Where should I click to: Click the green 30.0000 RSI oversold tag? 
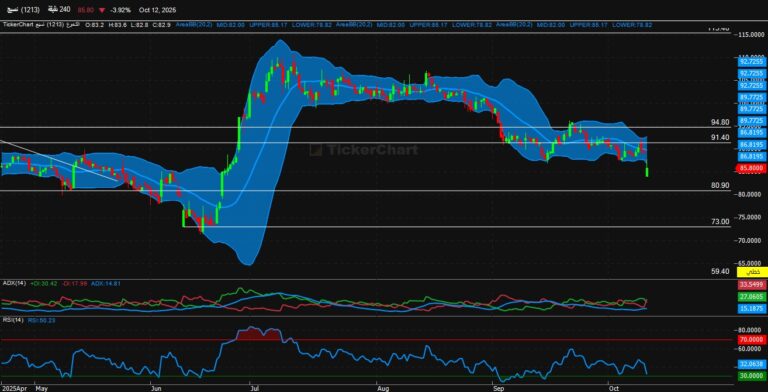(752, 375)
